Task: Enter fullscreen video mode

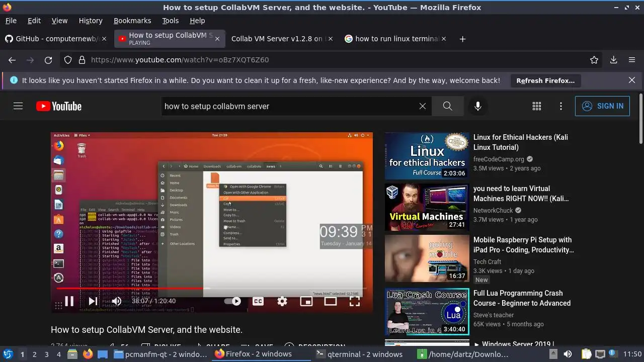Action: 355,301
